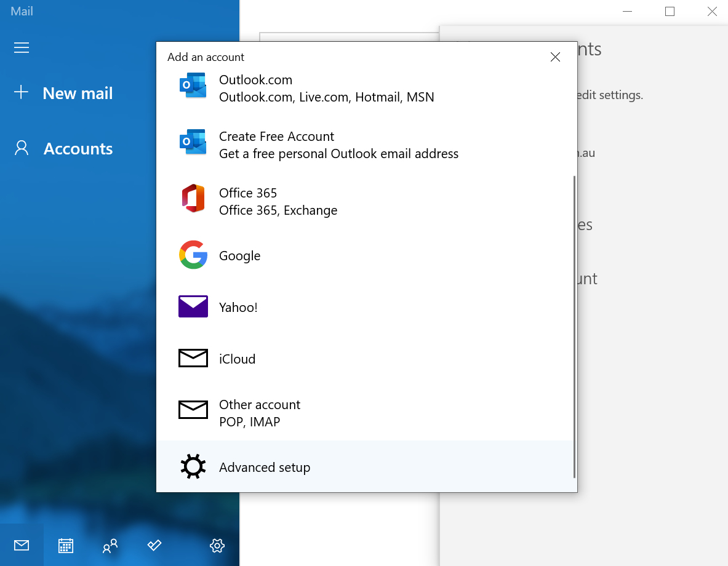Click the Add an account dialog title
The height and width of the screenshot is (566, 728).
tap(206, 57)
